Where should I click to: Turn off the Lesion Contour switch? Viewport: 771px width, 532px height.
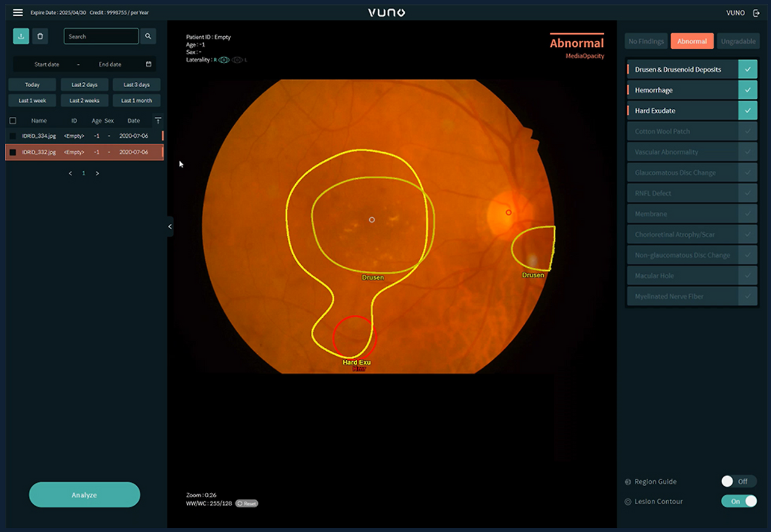tap(738, 501)
